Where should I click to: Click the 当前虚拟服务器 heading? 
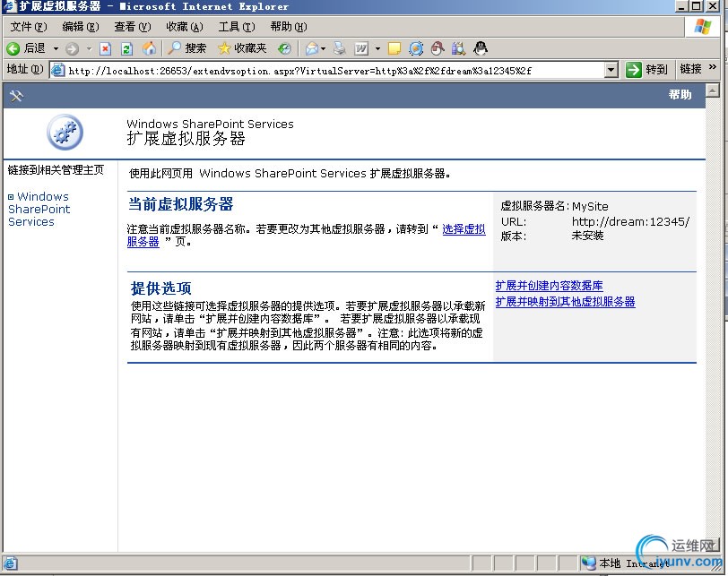(180, 204)
